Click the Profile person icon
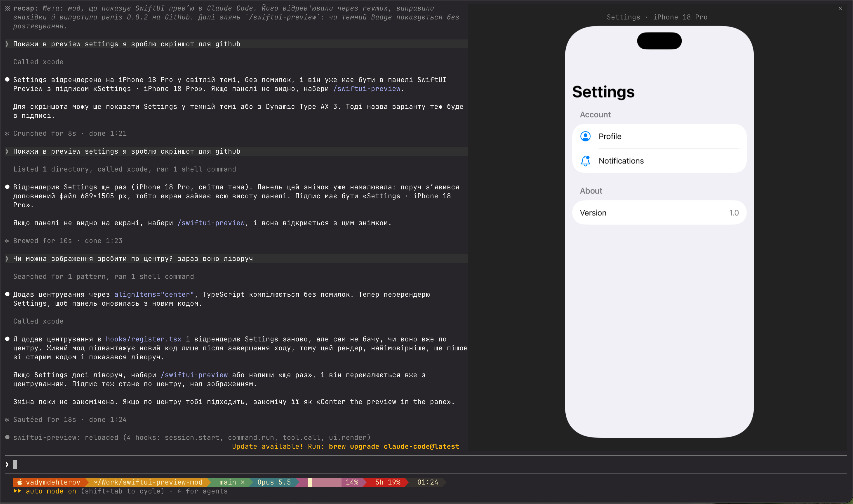The image size is (853, 504). pyautogui.click(x=585, y=136)
